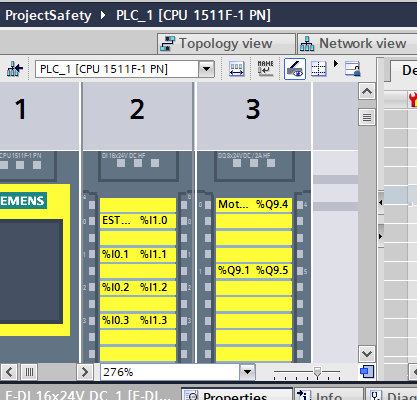Switch to the Network view tab
This screenshot has height=400, width=417.
click(x=357, y=44)
